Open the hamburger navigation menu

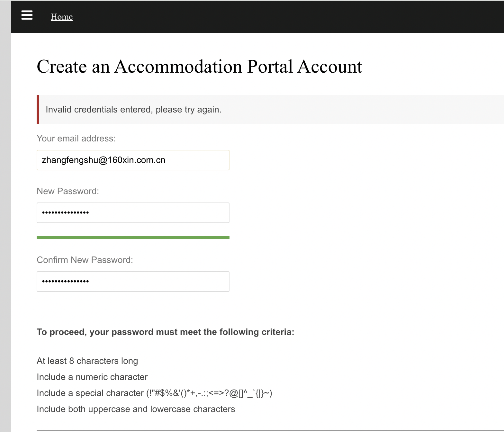pos(27,15)
